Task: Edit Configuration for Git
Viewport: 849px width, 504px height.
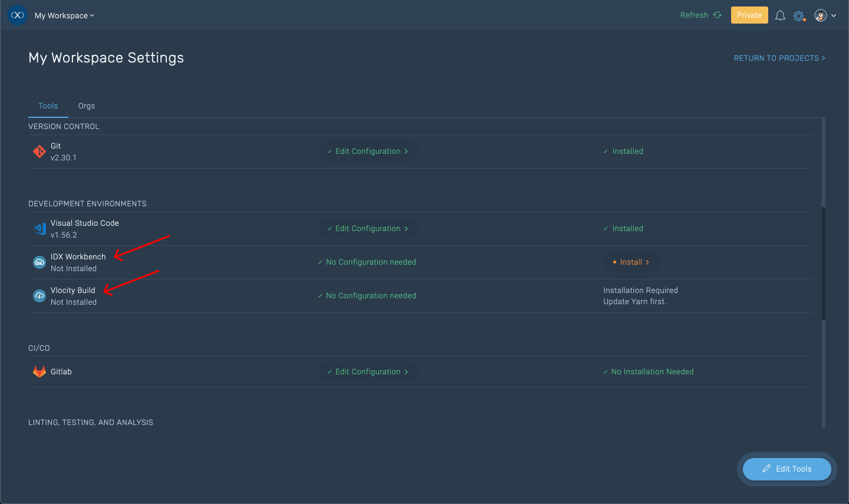Action: click(368, 151)
